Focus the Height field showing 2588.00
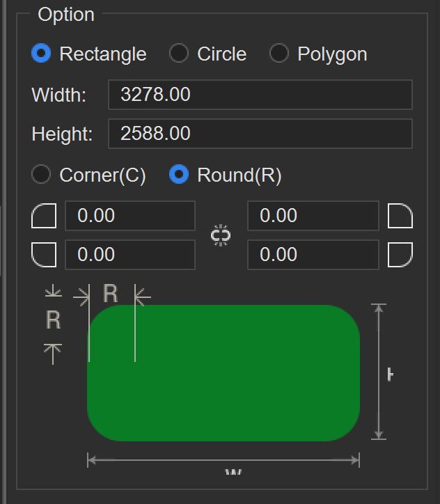This screenshot has width=440, height=504. [260, 134]
